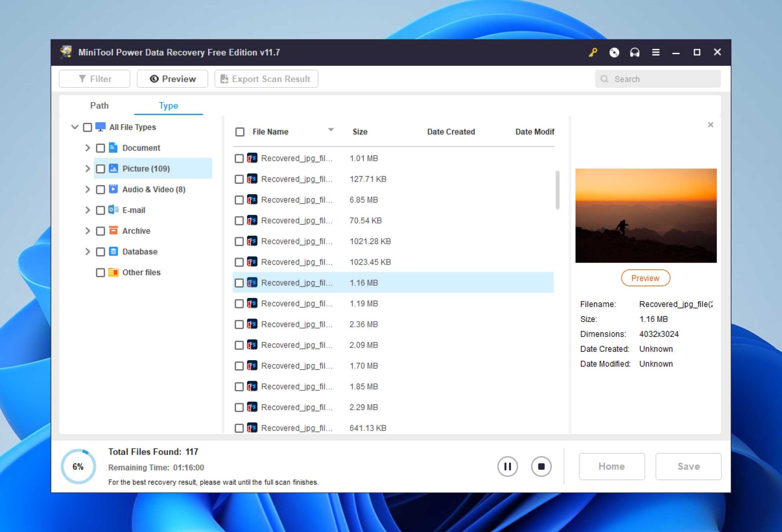
Task: Open the File Name sort dropdown arrow
Action: point(331,130)
